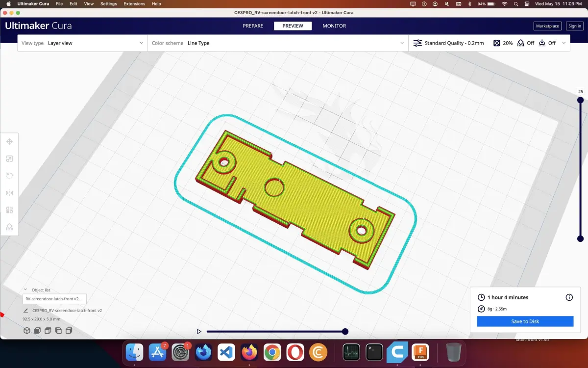
Task: Expand the print settings panel chevron
Action: click(x=563, y=43)
